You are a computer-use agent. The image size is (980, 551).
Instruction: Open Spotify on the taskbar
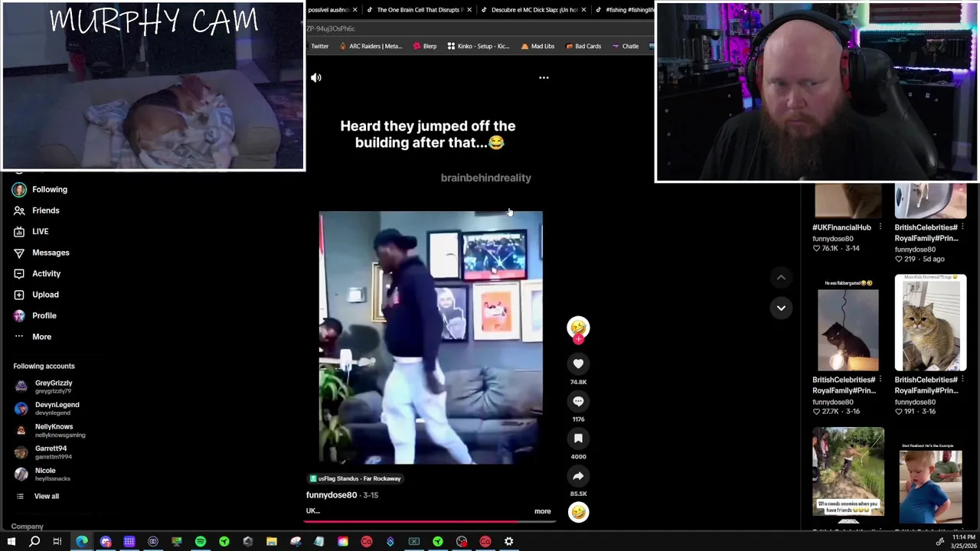coord(201,542)
